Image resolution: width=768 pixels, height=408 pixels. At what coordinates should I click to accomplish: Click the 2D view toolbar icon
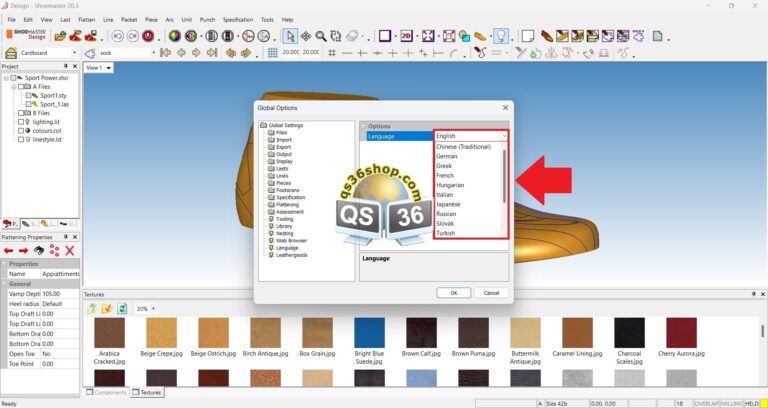point(407,35)
